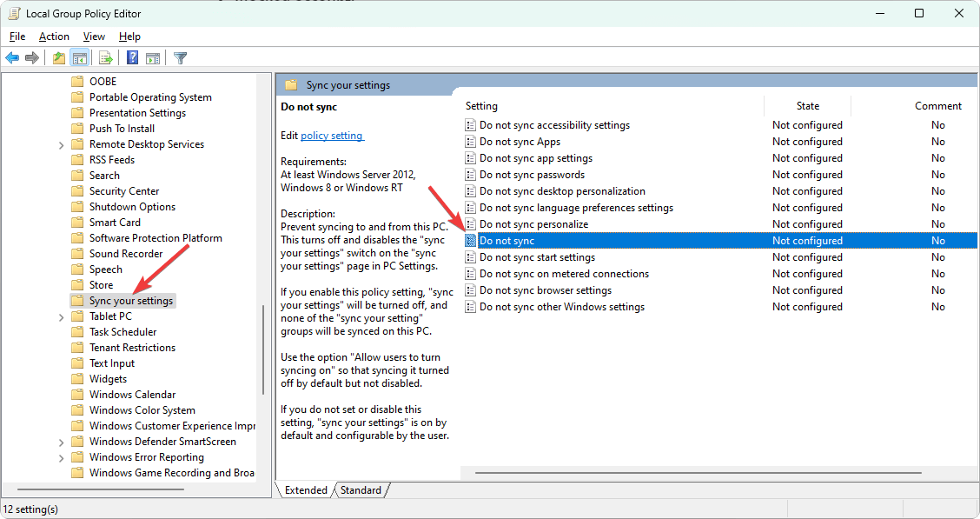Toggle Show/Hide Console Tree icon
The width and height of the screenshot is (980, 519).
(79, 58)
